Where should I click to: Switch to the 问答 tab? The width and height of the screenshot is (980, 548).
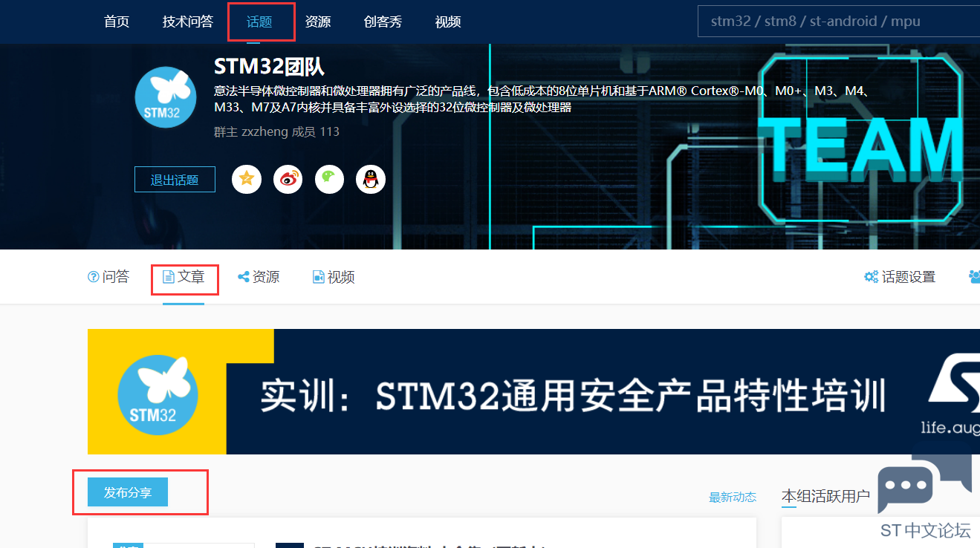(x=108, y=277)
